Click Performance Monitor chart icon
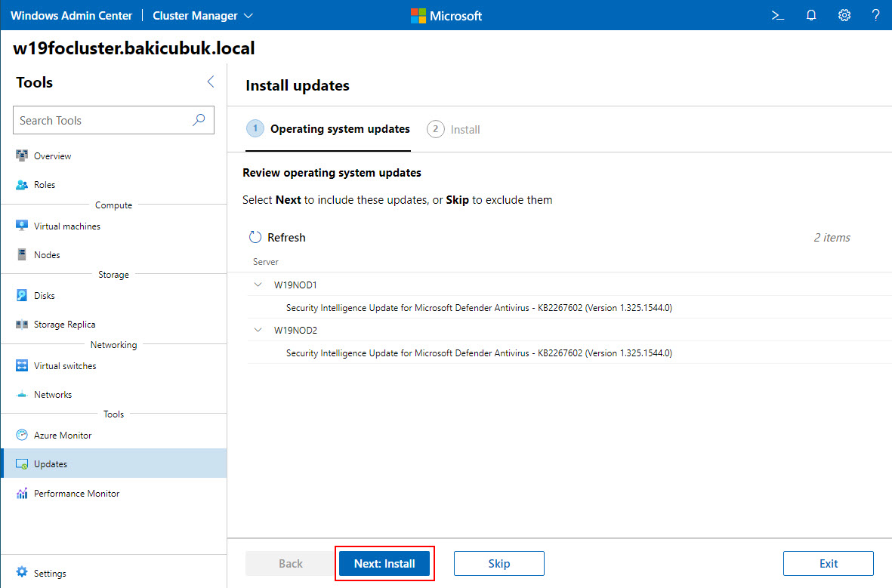The height and width of the screenshot is (588, 892). point(22,493)
